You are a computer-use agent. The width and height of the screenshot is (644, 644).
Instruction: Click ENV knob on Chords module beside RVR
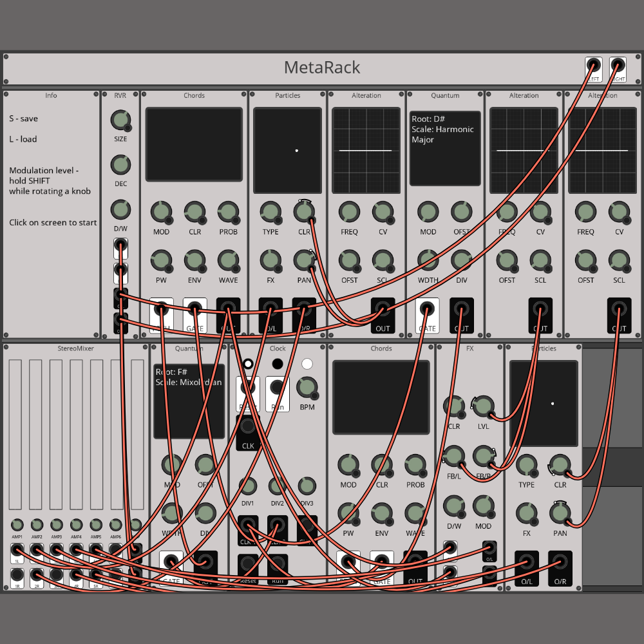194,261
